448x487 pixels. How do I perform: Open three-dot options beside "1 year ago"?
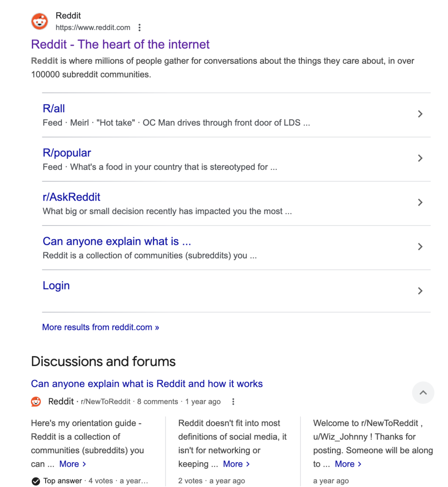[x=233, y=402]
